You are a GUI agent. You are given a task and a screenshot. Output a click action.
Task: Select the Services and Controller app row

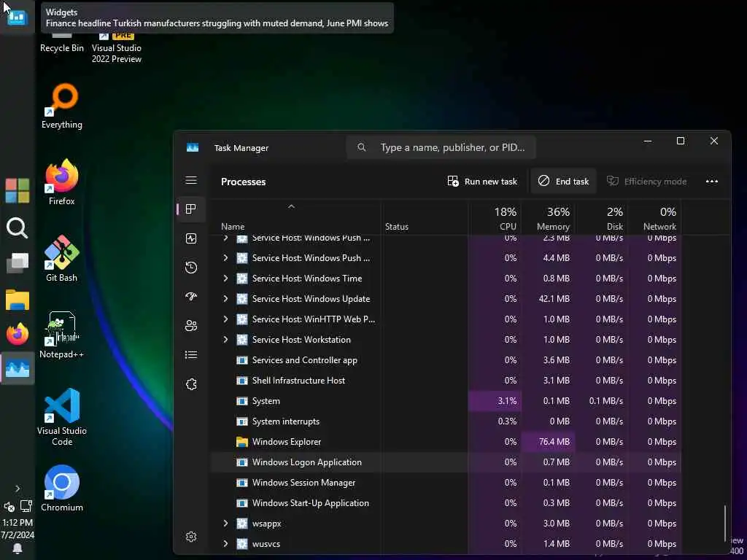tap(446, 360)
